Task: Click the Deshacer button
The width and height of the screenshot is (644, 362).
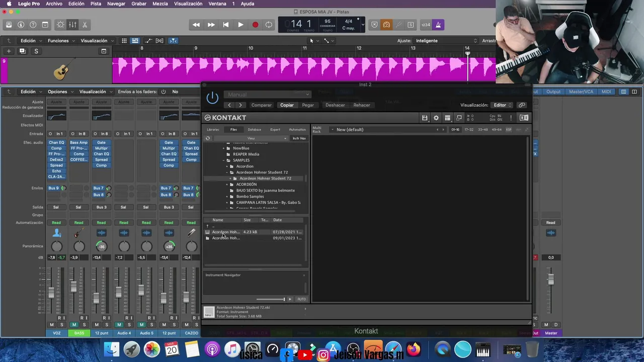Action: [335, 105]
